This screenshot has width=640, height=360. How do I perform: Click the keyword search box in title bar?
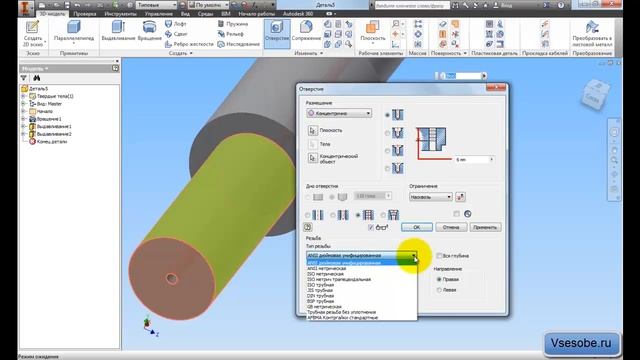412,5
